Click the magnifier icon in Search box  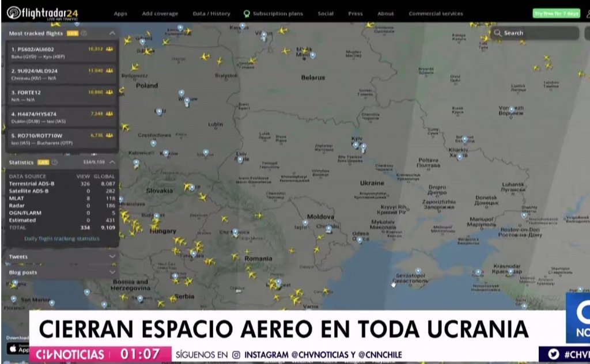point(498,33)
